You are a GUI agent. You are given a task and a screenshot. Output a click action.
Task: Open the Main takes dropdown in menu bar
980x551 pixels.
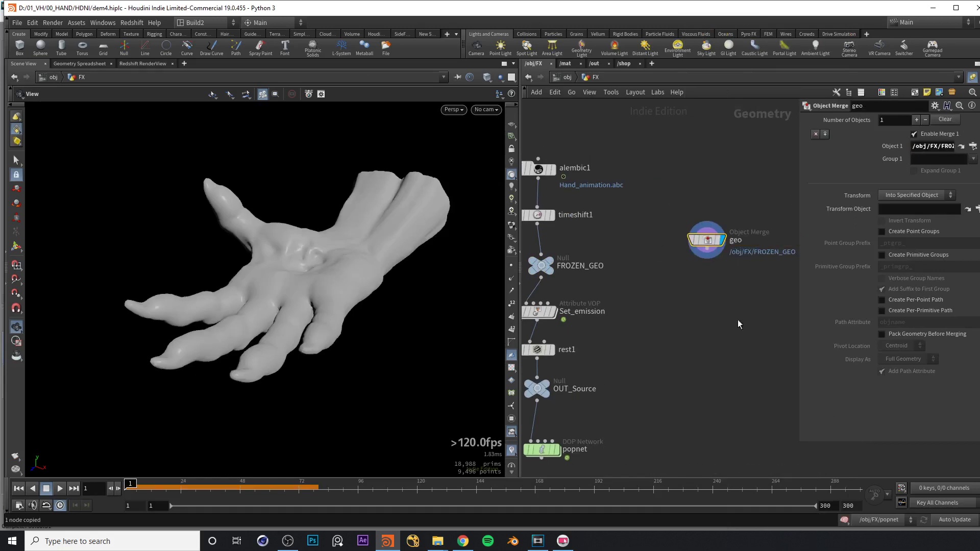(x=273, y=22)
